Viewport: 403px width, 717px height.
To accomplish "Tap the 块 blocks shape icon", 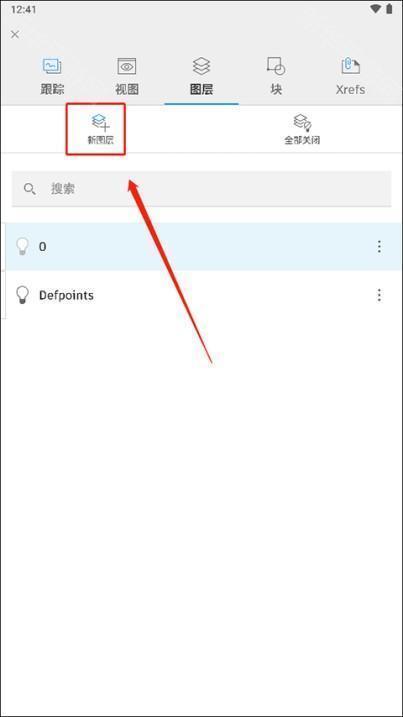I will pos(276,66).
